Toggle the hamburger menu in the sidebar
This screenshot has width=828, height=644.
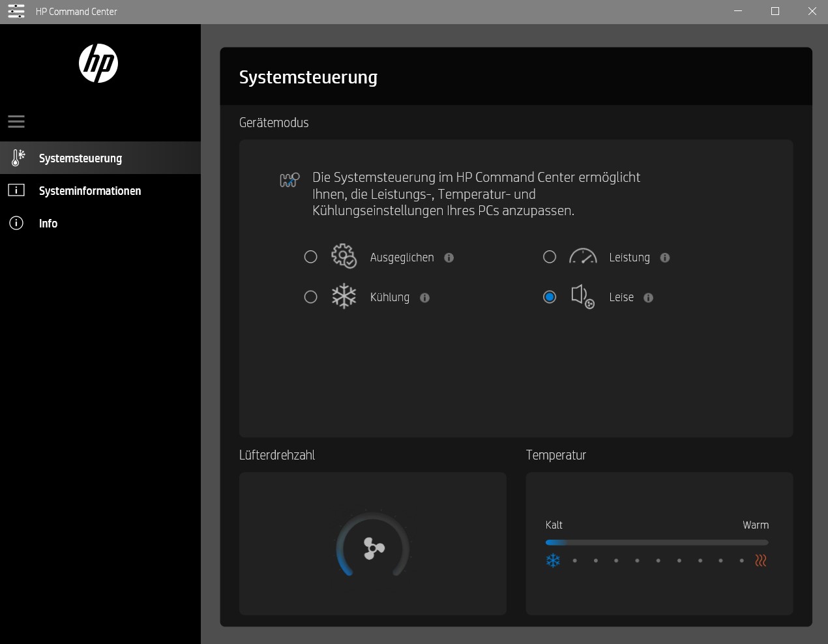16,121
